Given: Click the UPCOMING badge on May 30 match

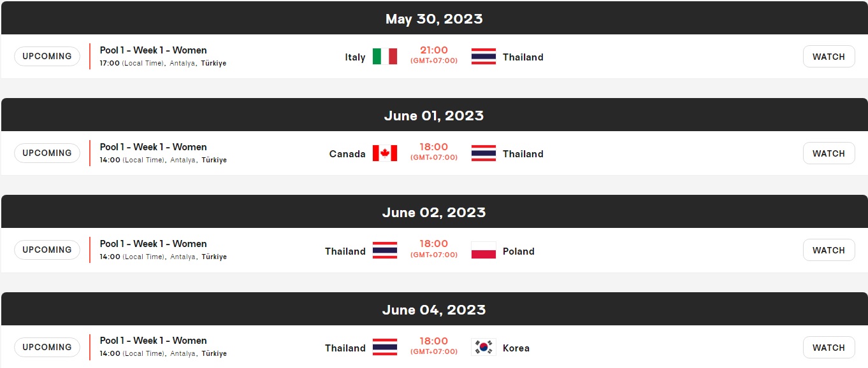Looking at the screenshot, I should [x=47, y=56].
